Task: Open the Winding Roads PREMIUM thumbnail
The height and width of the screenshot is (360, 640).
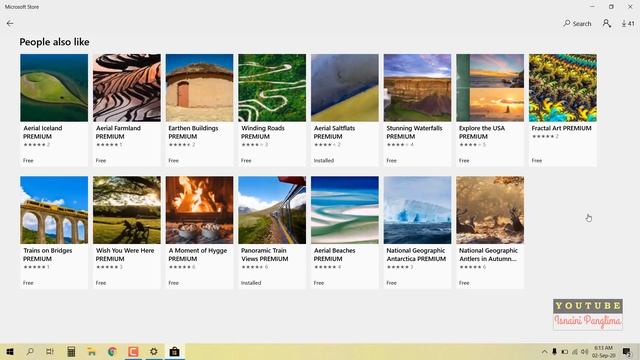Action: click(272, 88)
